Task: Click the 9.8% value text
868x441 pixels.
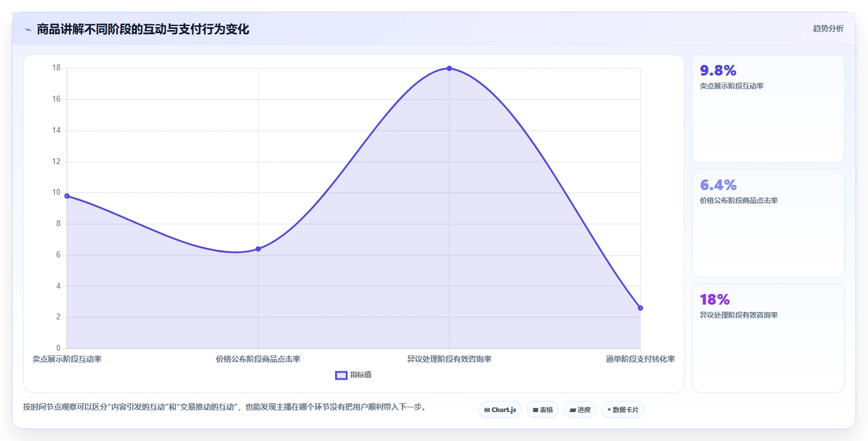Action: [x=718, y=71]
